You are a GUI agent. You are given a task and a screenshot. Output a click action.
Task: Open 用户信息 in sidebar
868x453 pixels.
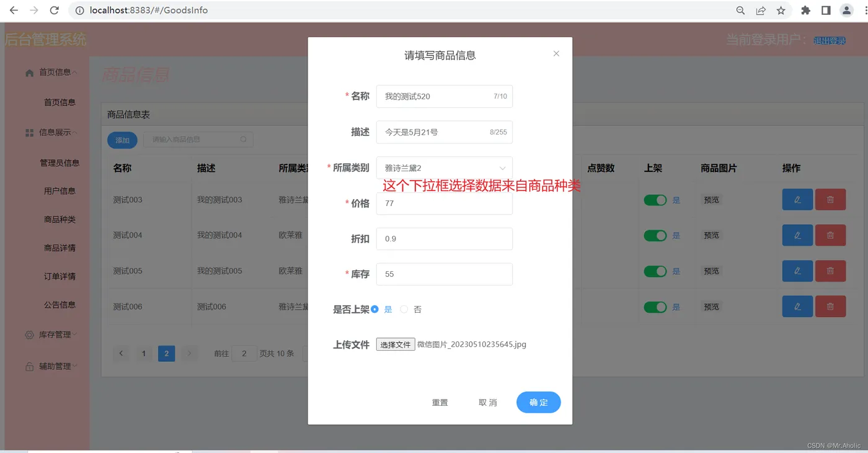coord(60,191)
